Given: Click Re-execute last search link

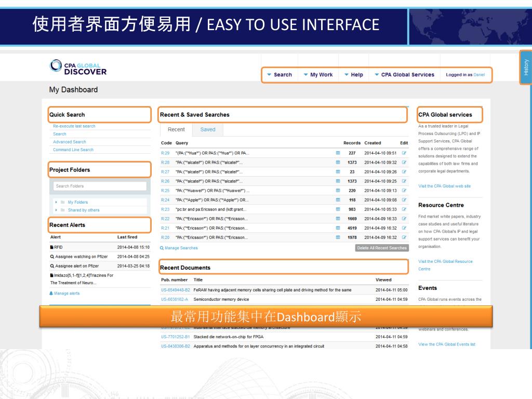Looking at the screenshot, I should [x=74, y=126].
